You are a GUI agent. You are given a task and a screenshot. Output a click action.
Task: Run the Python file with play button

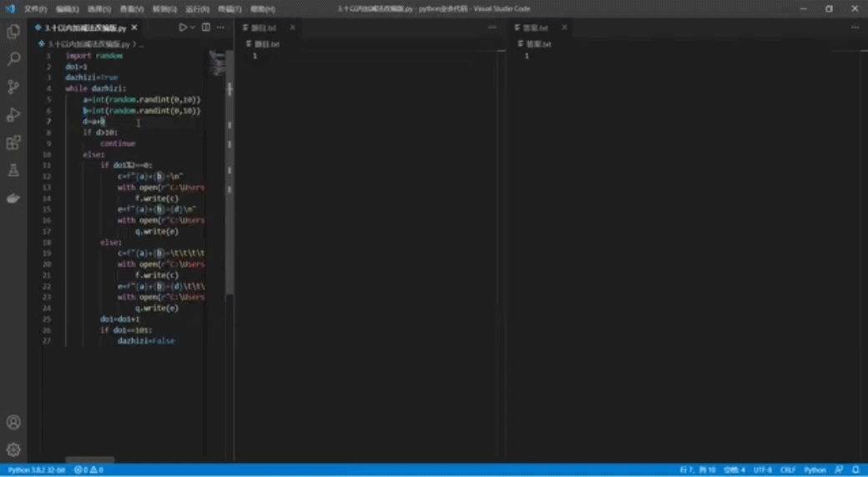pos(183,28)
